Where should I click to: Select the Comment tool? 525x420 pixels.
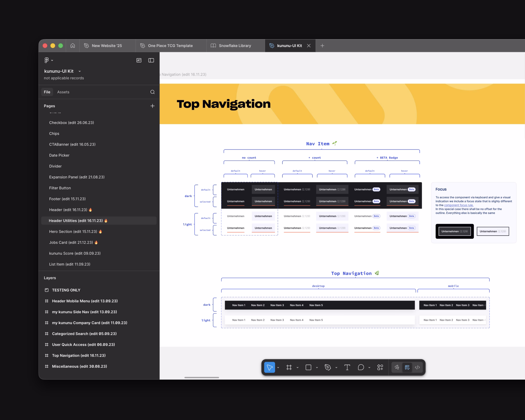click(x=361, y=367)
